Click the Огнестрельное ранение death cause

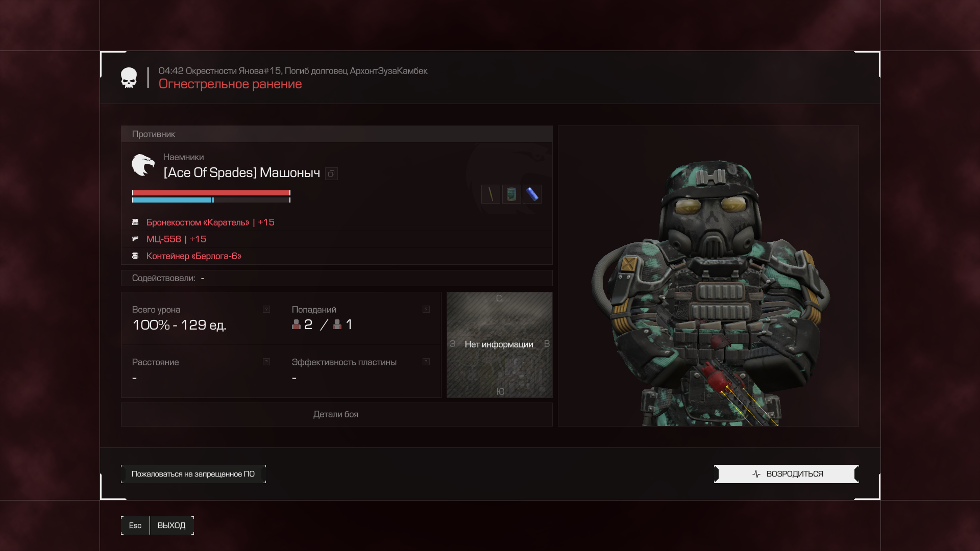[230, 84]
